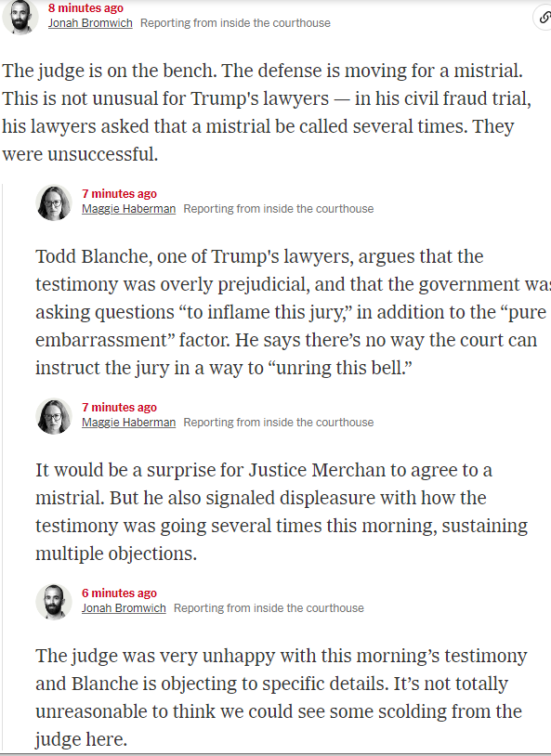
Task: Open Jonah Bromwich link under 6 minutes ago
Action: (x=124, y=608)
